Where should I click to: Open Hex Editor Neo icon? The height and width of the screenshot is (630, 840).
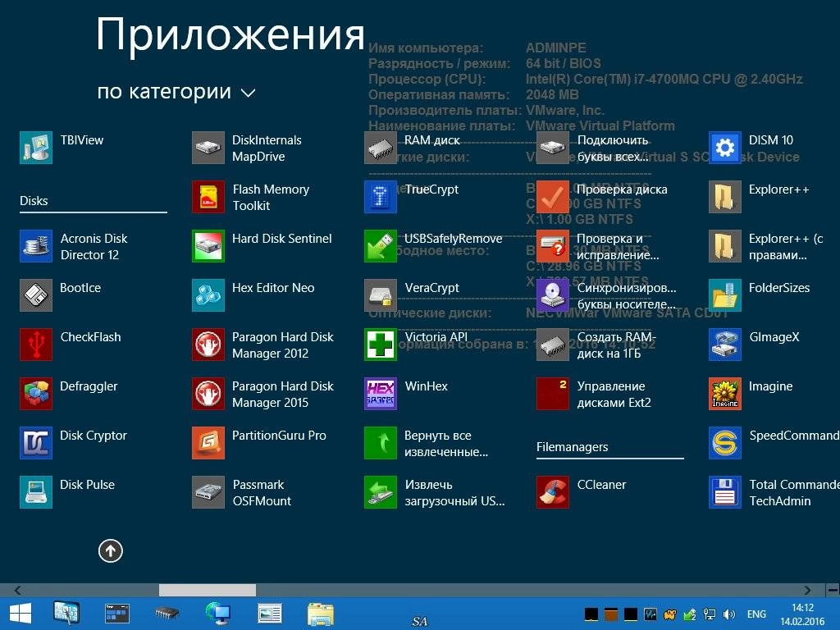(x=208, y=295)
